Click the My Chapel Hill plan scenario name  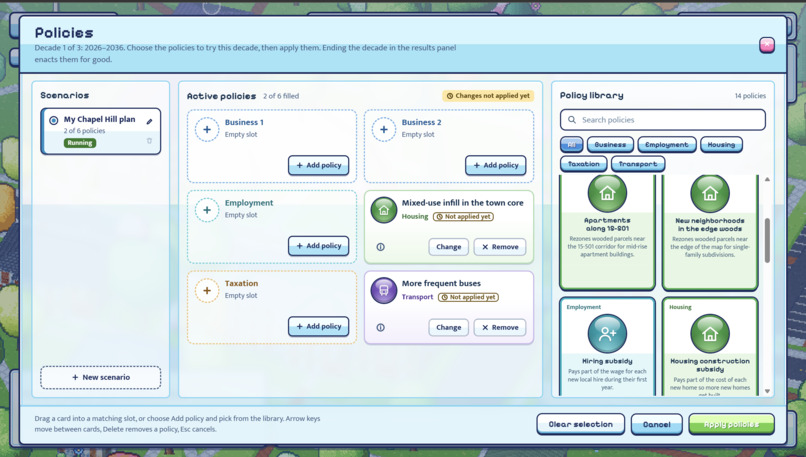99,119
